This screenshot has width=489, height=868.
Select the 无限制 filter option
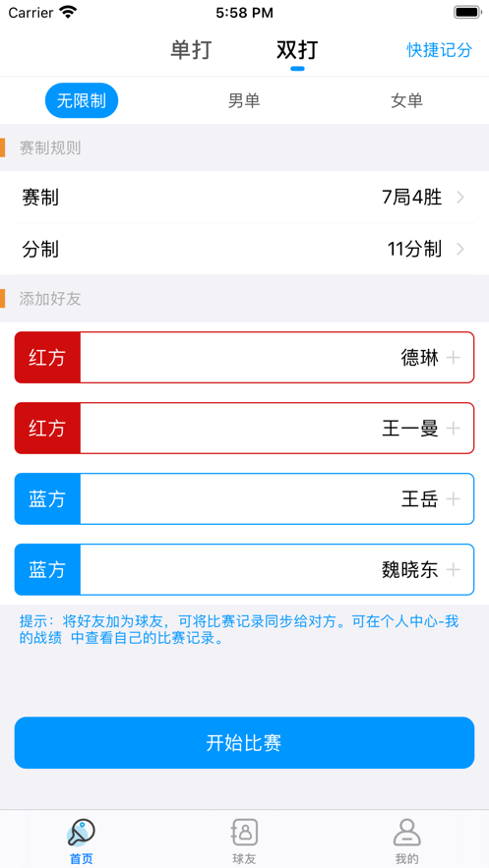coord(82,100)
